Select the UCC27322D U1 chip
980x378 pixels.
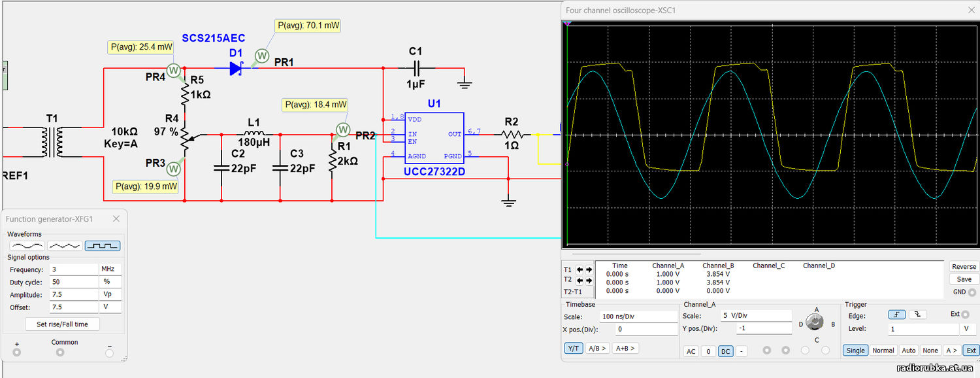[x=434, y=138]
